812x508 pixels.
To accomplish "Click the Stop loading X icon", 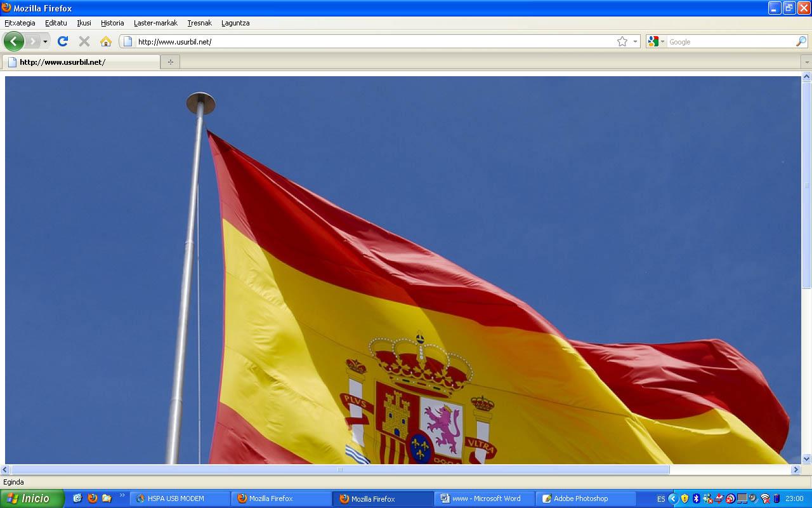I will 84,41.
